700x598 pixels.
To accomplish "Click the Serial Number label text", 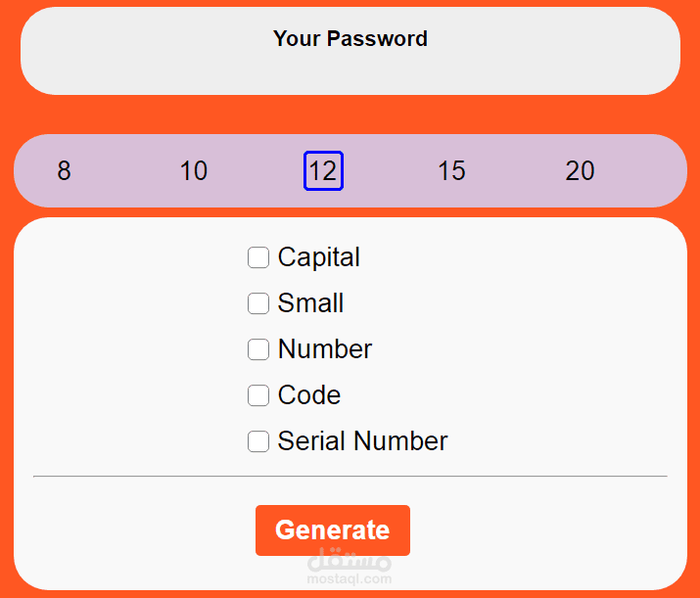I will [362, 441].
